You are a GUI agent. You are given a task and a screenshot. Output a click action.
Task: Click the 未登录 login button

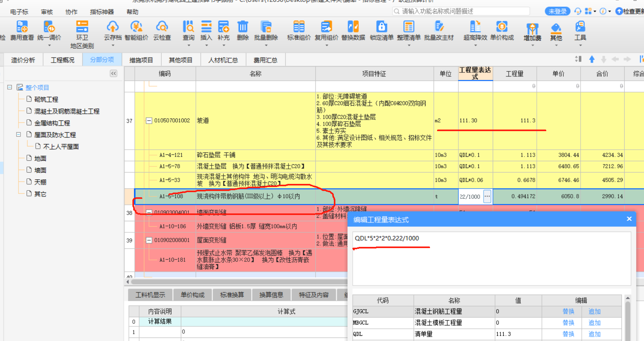[557, 11]
